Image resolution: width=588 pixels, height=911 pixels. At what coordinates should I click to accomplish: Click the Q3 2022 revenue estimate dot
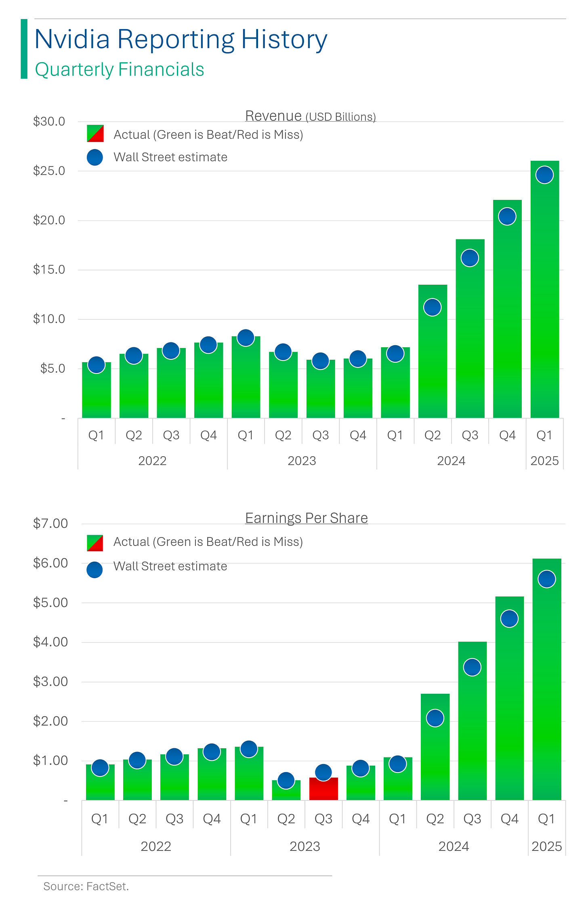pos(171,351)
